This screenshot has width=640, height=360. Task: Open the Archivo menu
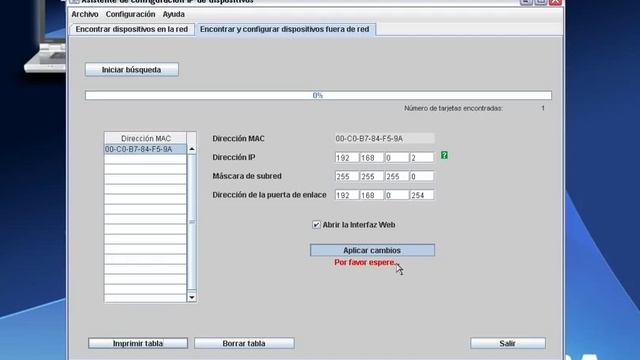84,14
